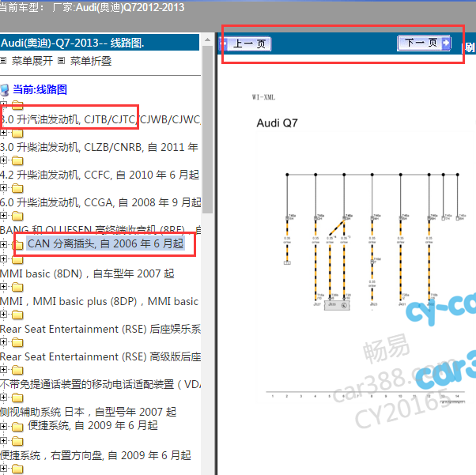Click the folder icon of RSE 后座娱乐系 entry
The width and height of the screenshot is (476, 475).
point(17,315)
